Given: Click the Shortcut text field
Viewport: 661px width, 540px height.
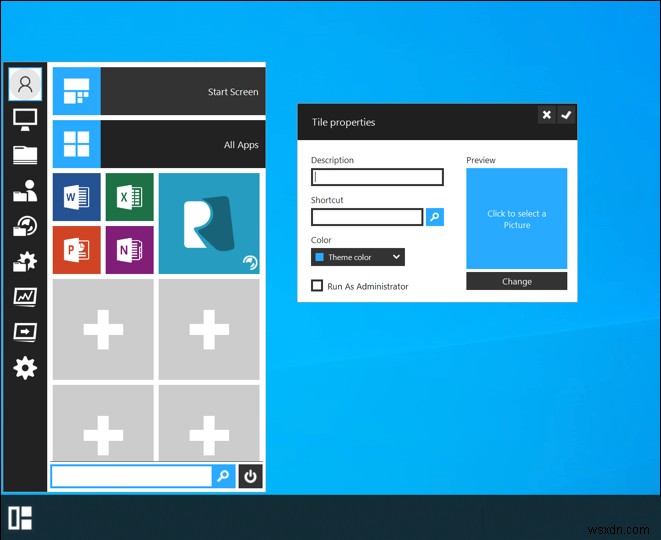Looking at the screenshot, I should click(x=367, y=217).
